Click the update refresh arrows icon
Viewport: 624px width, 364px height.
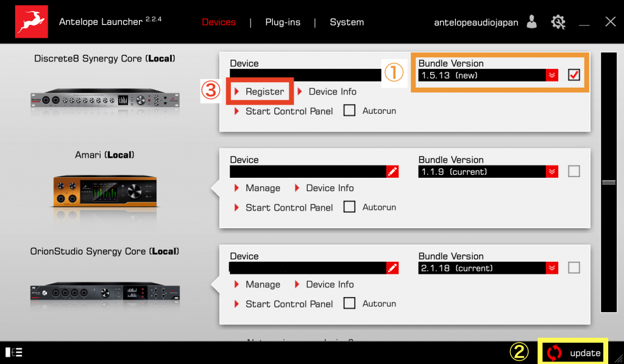click(554, 352)
